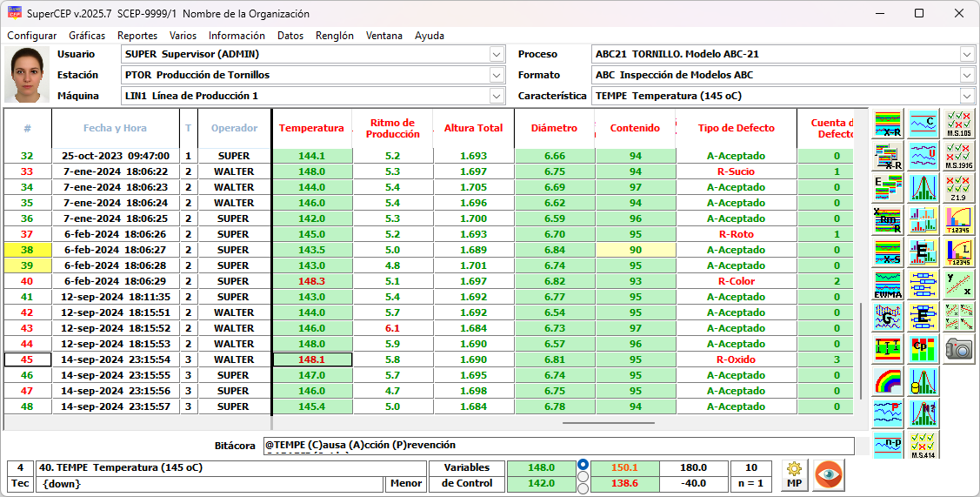
Task: Select the top selected radio button
Action: [583, 465]
